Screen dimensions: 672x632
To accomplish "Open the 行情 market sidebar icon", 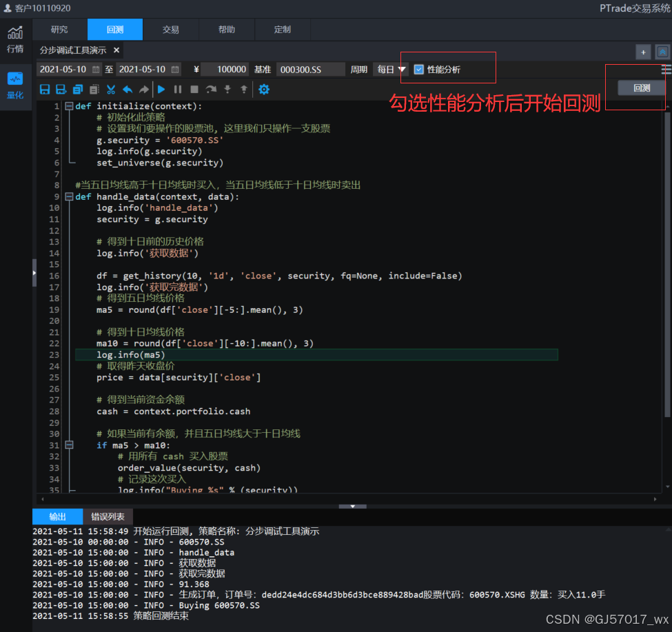I will (15, 39).
